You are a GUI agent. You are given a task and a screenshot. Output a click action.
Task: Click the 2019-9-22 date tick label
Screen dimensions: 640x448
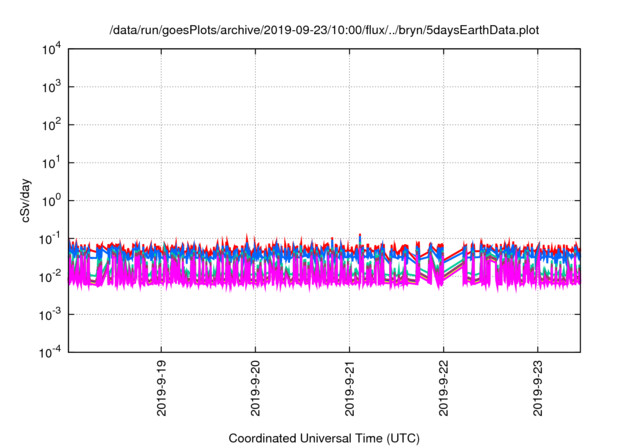click(x=444, y=388)
